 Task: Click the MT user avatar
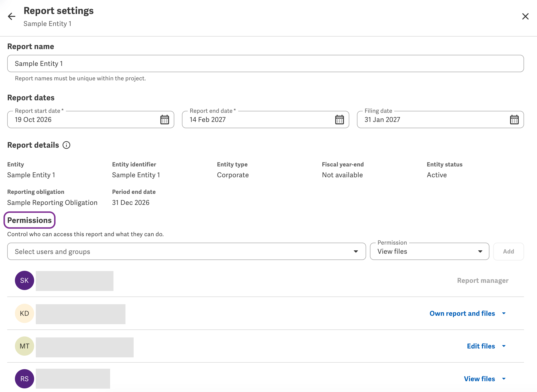(x=25, y=346)
